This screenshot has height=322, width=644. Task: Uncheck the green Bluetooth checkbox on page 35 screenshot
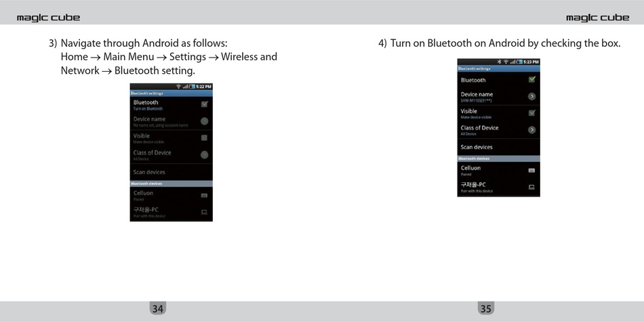click(531, 79)
